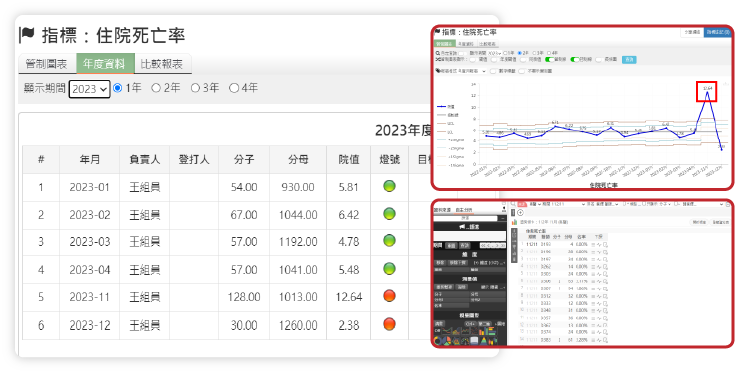Click the blue query button in control chart window
The height and width of the screenshot is (373, 735).
pos(629,60)
